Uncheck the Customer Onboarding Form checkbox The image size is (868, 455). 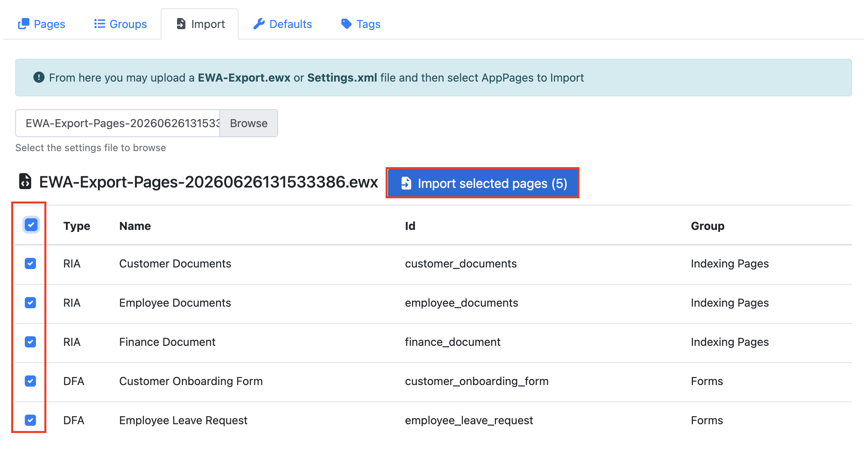click(x=30, y=381)
